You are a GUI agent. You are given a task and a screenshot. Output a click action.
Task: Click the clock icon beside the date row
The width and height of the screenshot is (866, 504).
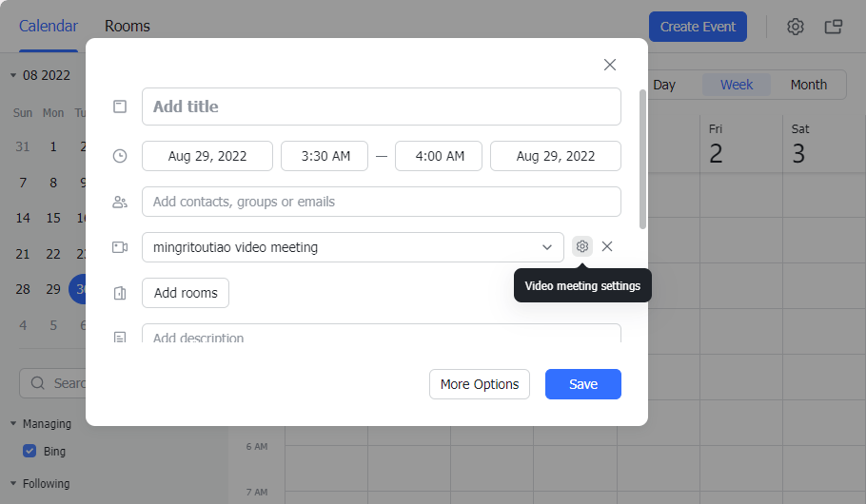click(x=120, y=156)
